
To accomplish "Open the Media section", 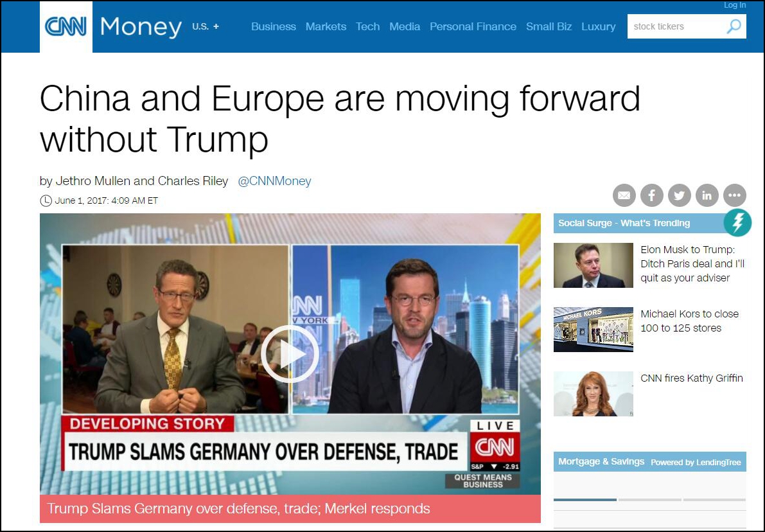I will click(405, 26).
